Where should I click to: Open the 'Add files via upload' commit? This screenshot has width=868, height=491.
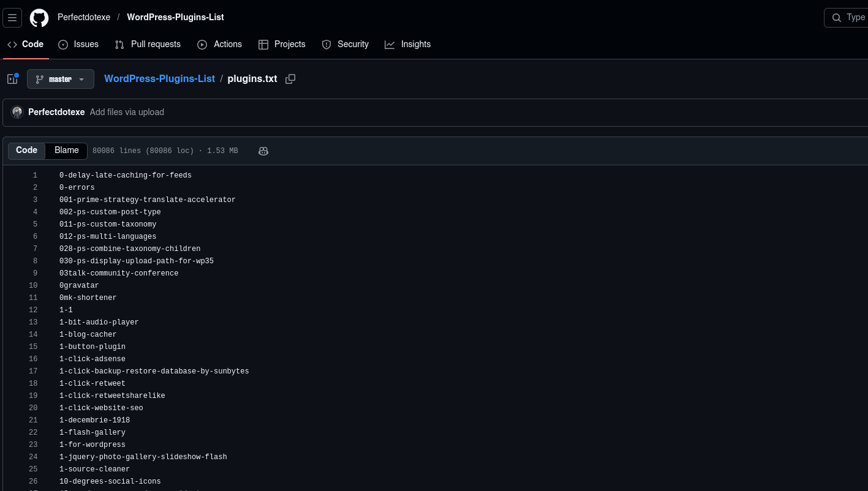(x=127, y=112)
